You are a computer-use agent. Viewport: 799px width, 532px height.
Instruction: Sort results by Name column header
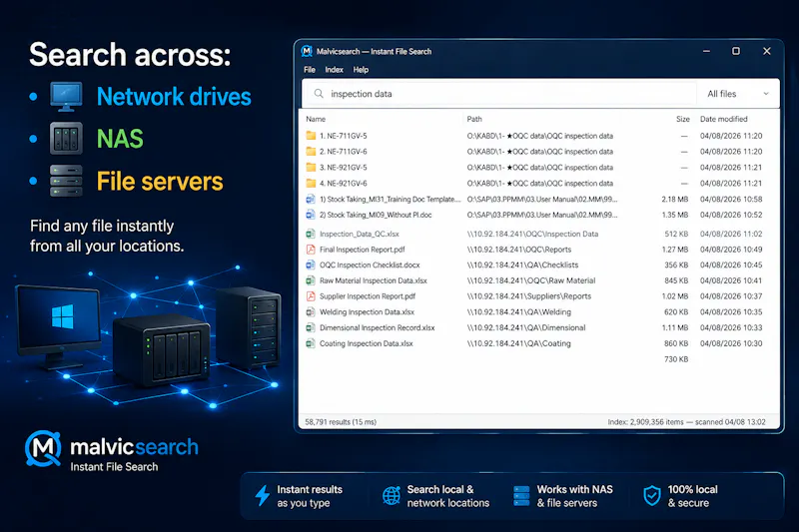(x=316, y=119)
